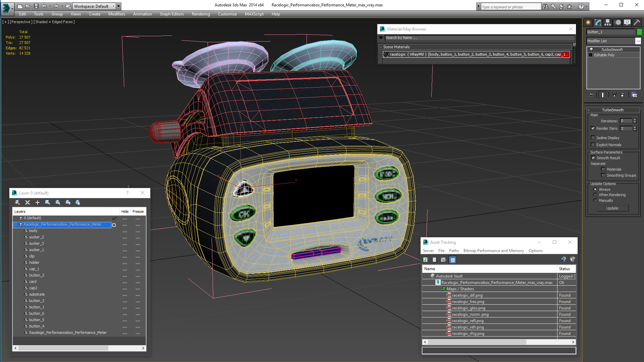The image size is (644, 362).
Task: Switch Asset Tracking to Table View icon
Action: pyautogui.click(x=452, y=260)
